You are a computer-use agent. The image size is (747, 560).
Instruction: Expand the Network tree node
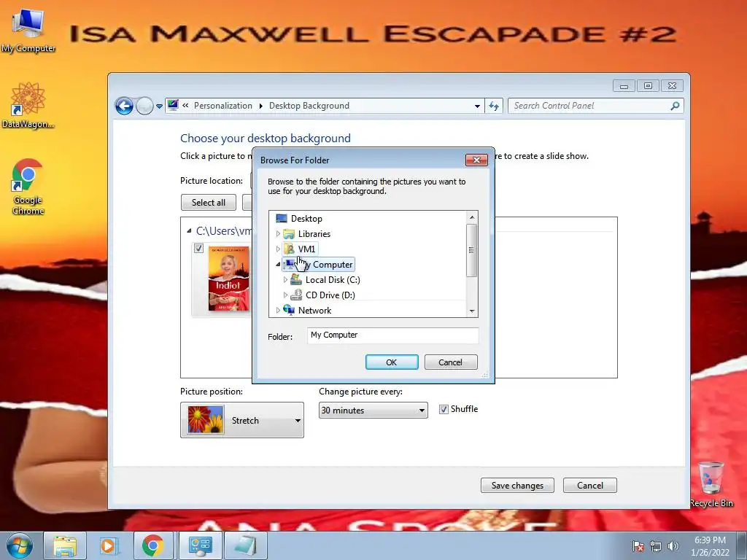pos(278,310)
